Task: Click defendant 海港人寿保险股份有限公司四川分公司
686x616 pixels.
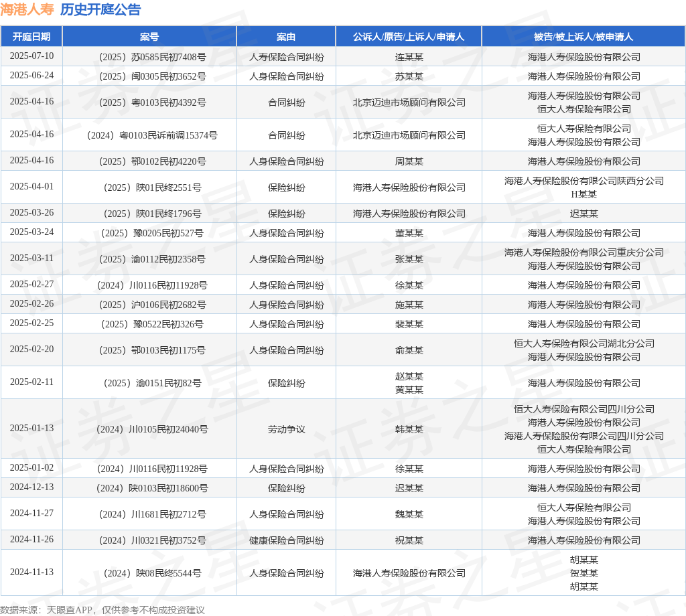Action: pos(584,436)
